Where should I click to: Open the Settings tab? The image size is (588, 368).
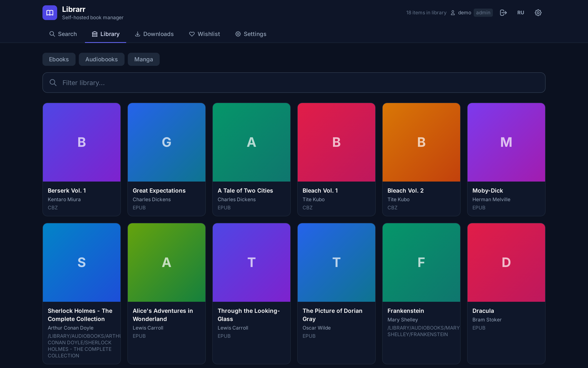point(251,34)
